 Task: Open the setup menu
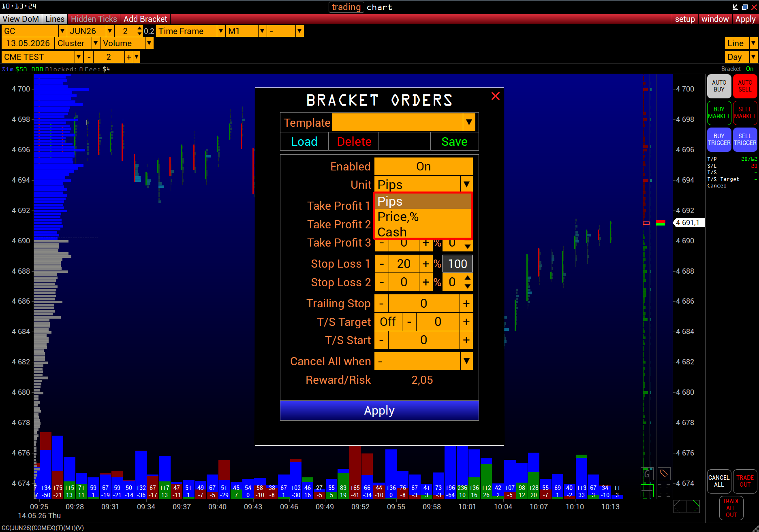click(685, 19)
